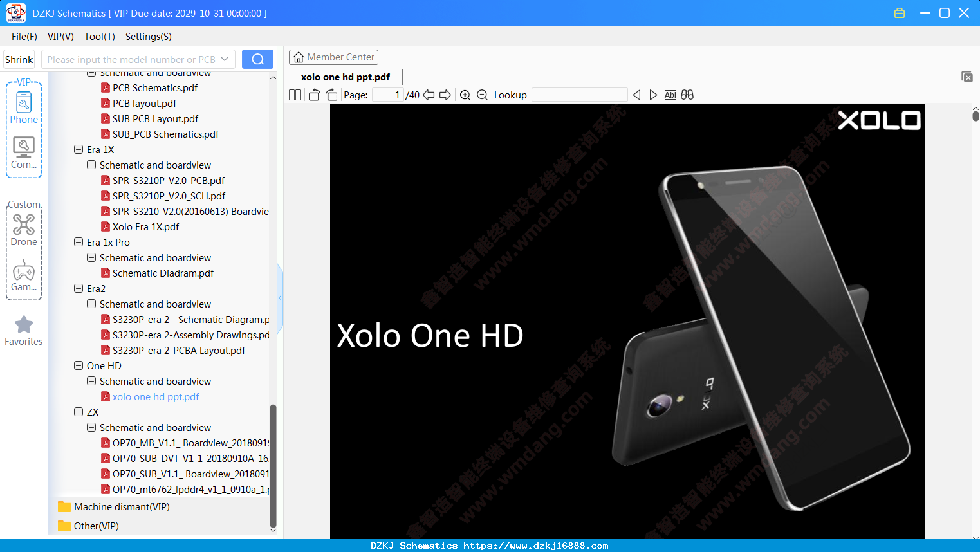Screen dimensions: 980x552
Task: Open the VIP(V) menu
Action: pos(60,37)
